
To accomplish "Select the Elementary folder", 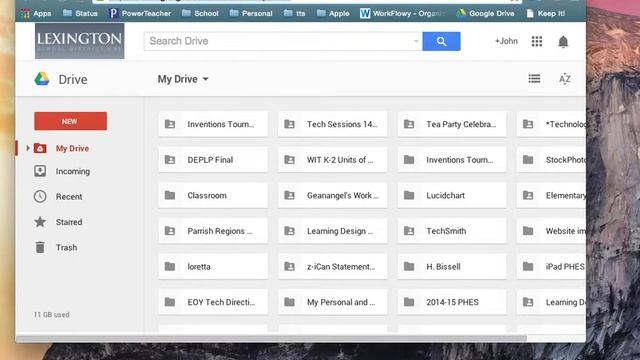I will click(551, 195).
